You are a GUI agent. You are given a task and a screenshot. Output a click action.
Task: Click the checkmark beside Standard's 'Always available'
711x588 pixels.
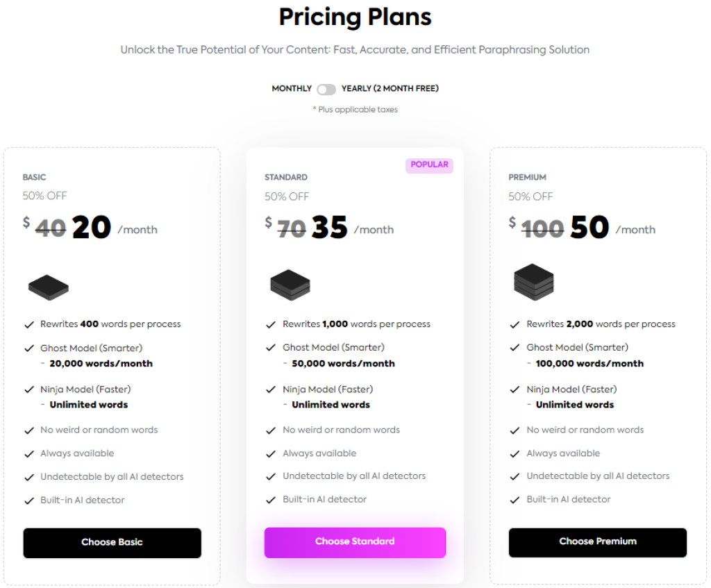pos(271,453)
